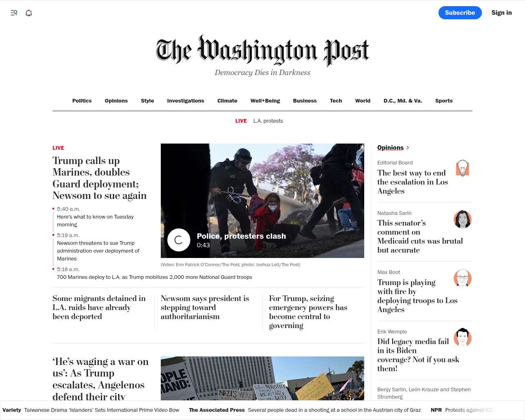Image resolution: width=525 pixels, height=420 pixels.
Task: Click the red LIVE label above headline
Action: tap(58, 148)
